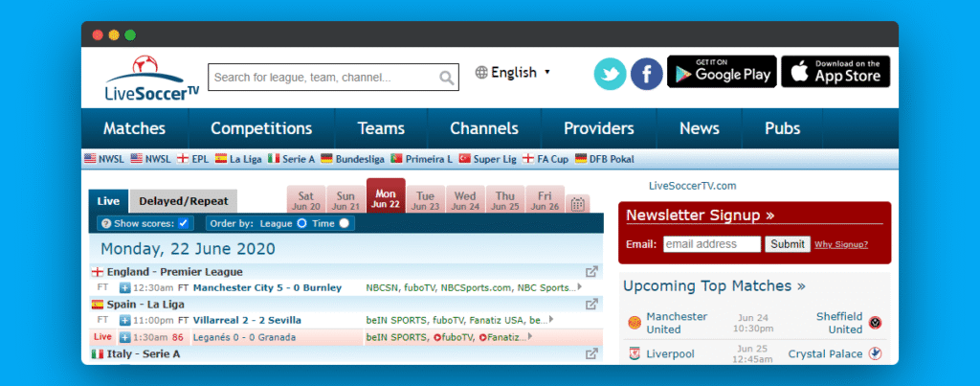This screenshot has height=386, width=980.
Task: Expand channel list for Villarreal match
Action: click(550, 320)
